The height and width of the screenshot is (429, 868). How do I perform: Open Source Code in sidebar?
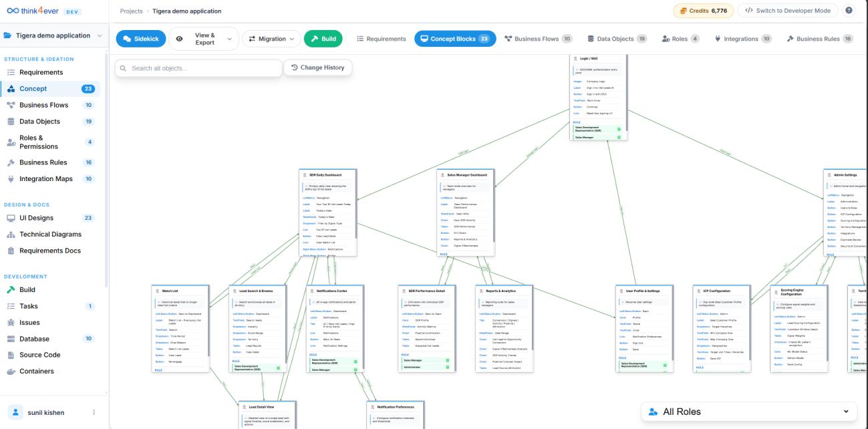(51, 355)
